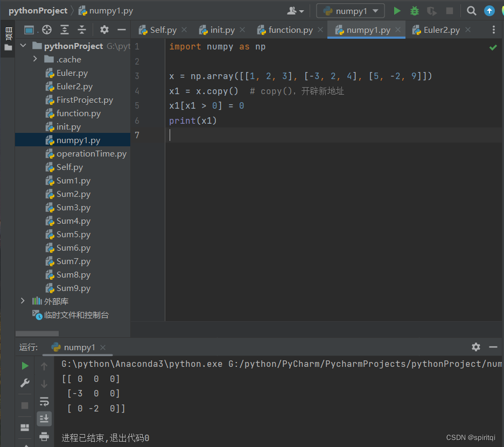Place cursor on empty line 7
This screenshot has width=504, height=447.
[x=334, y=135]
